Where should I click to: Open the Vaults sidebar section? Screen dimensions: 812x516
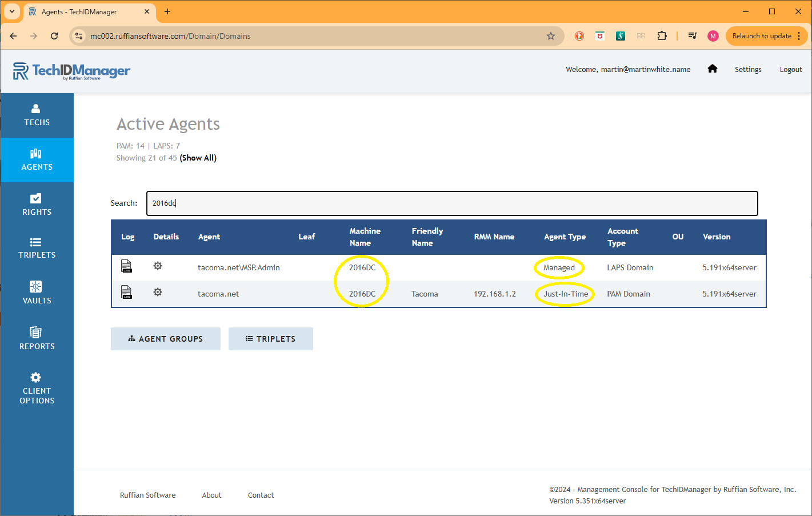37,293
